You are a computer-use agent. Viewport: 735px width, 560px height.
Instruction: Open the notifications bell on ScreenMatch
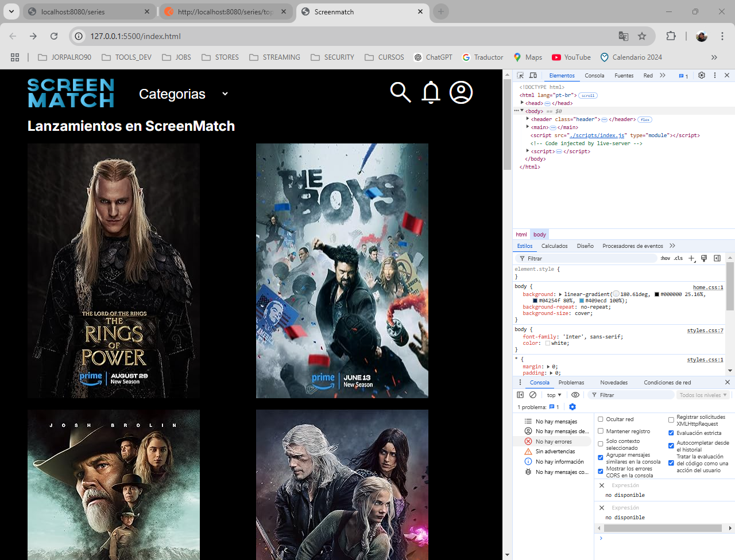coord(431,92)
